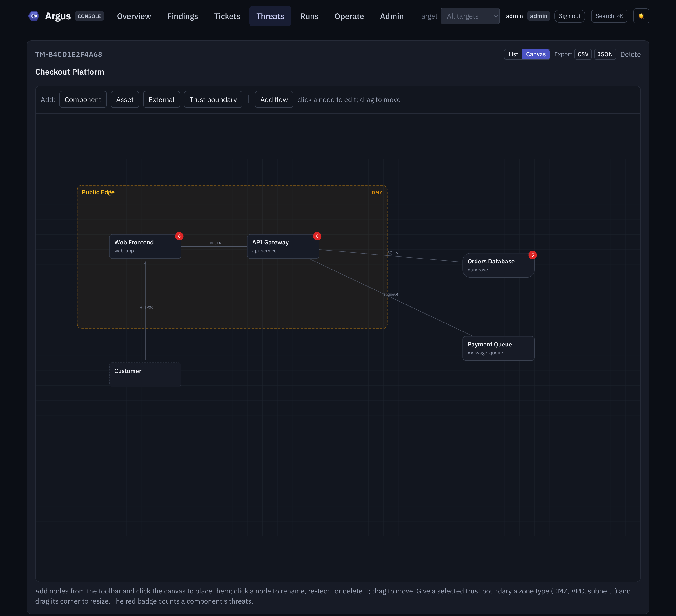Select the API Gateway node

point(283,246)
